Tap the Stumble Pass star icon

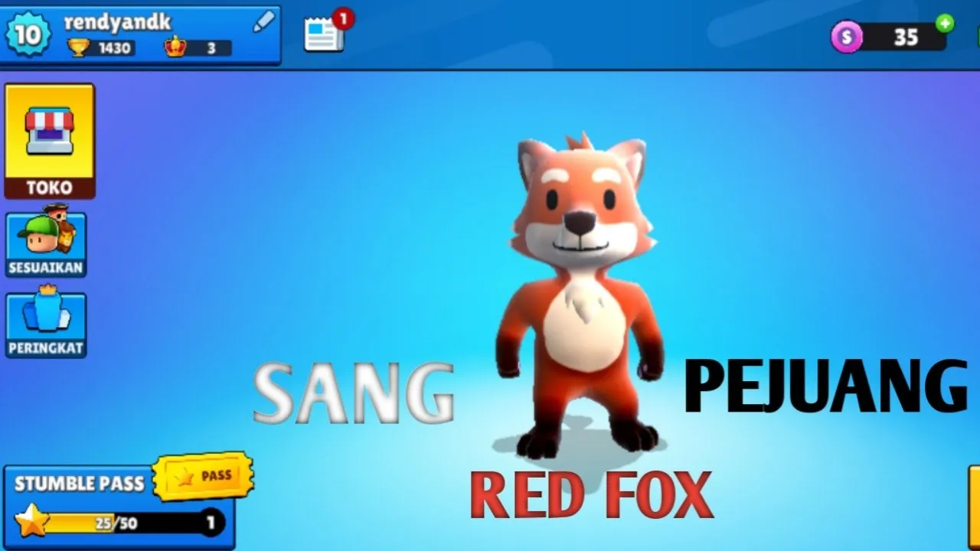31,520
